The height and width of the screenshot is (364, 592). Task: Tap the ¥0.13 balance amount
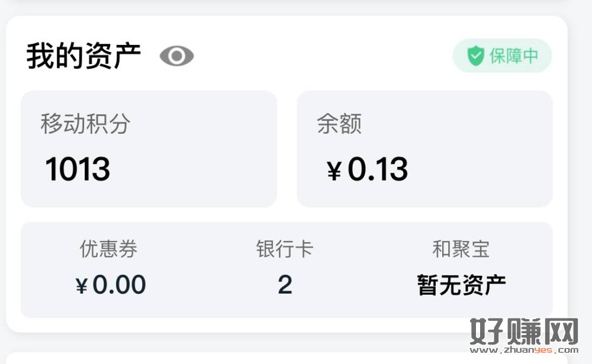click(x=368, y=169)
